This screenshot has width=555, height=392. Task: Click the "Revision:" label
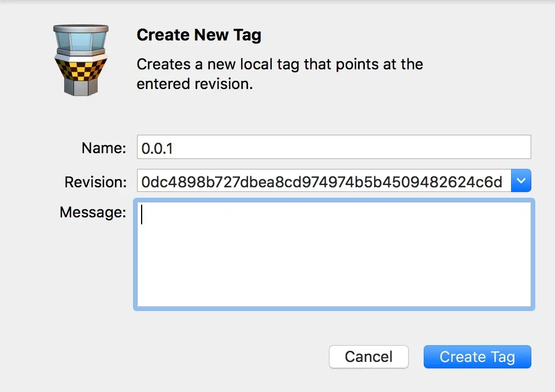pos(95,182)
